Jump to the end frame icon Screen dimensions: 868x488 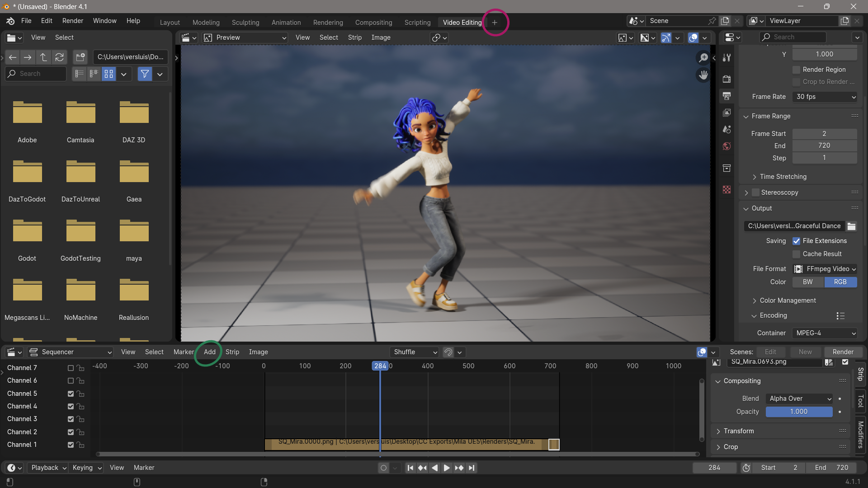[472, 468]
